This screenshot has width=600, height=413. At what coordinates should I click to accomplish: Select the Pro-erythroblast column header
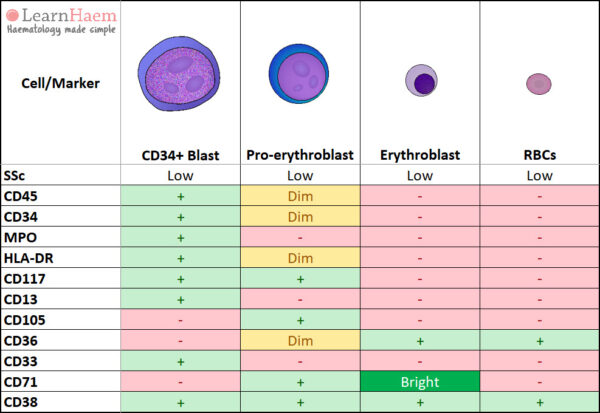coord(300,154)
